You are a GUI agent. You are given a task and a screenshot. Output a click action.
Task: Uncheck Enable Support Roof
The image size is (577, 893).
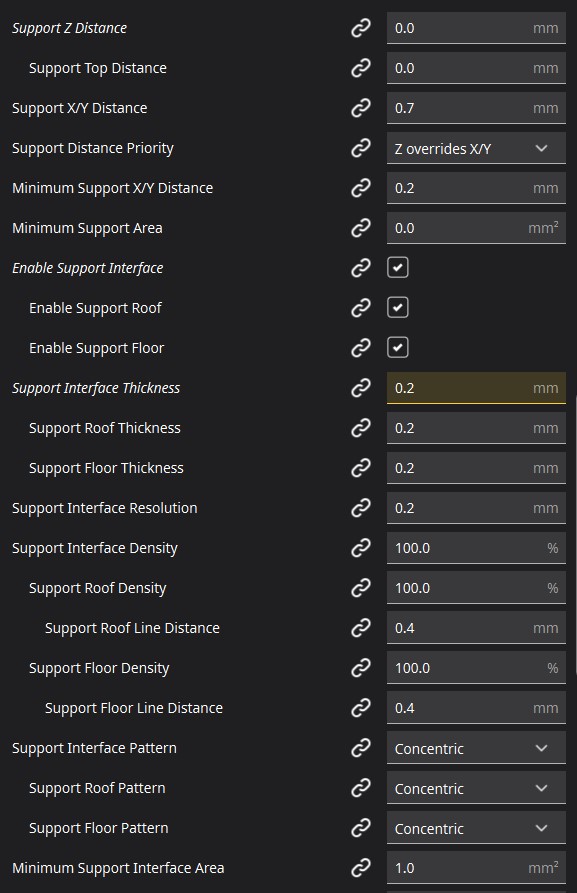[x=397, y=307]
